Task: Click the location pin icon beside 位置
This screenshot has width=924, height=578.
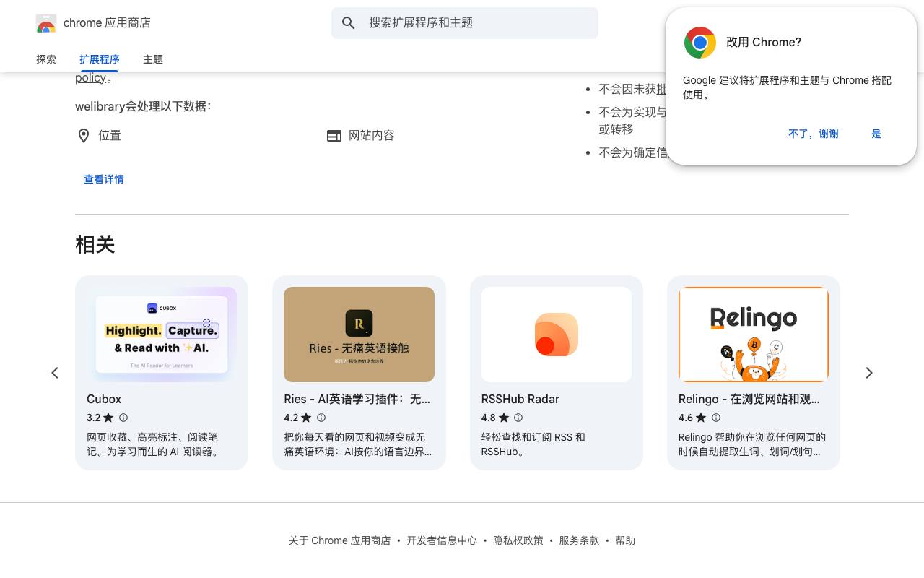Action: pos(84,136)
